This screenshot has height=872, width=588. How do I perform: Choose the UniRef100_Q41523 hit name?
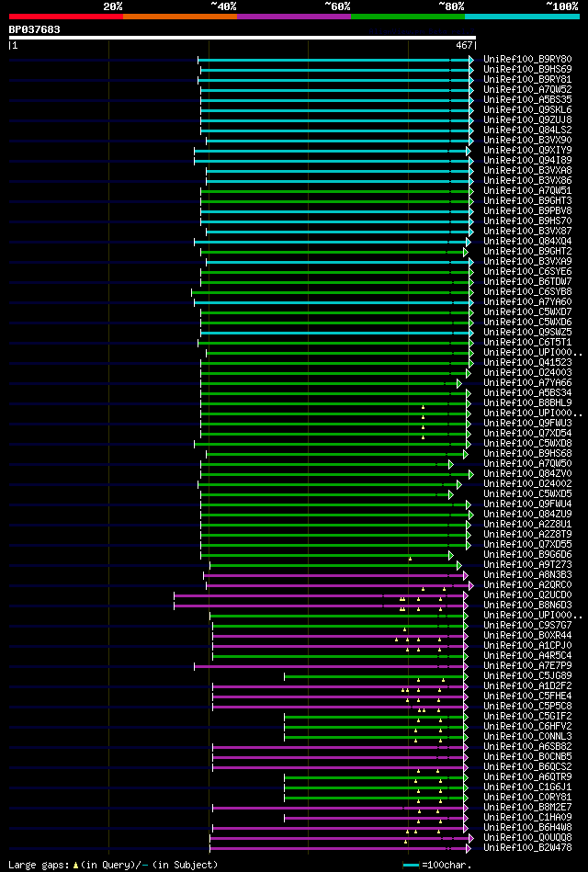(527, 363)
